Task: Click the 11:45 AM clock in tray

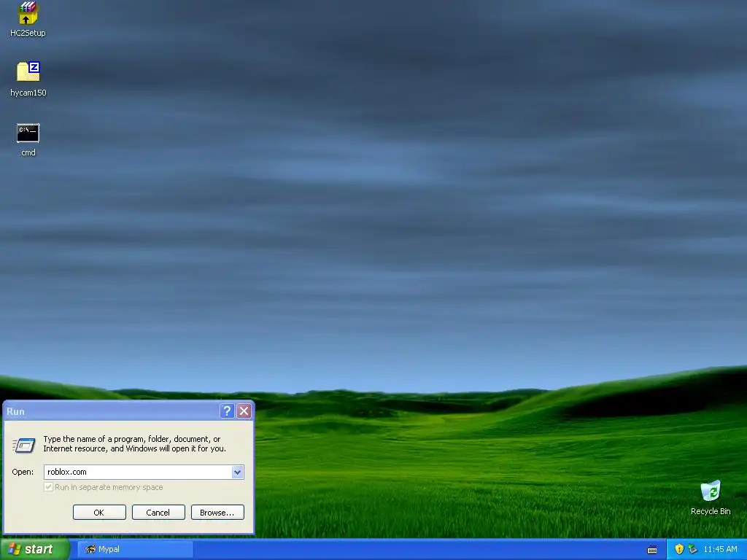Action: coord(720,549)
